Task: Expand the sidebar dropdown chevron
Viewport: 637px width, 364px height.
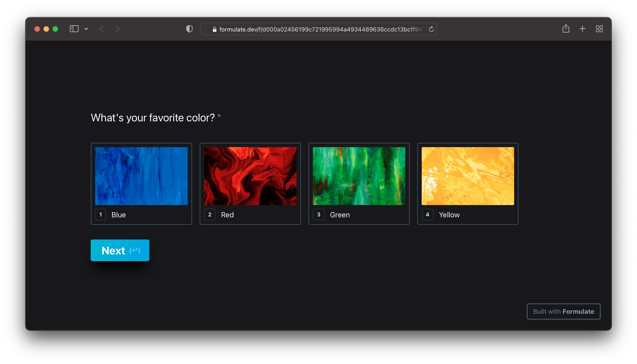Action: tap(86, 29)
